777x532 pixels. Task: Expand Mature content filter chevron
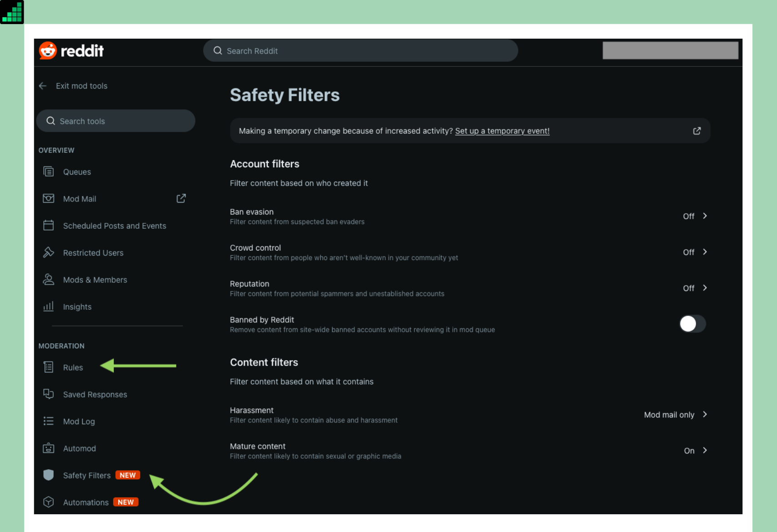(705, 450)
